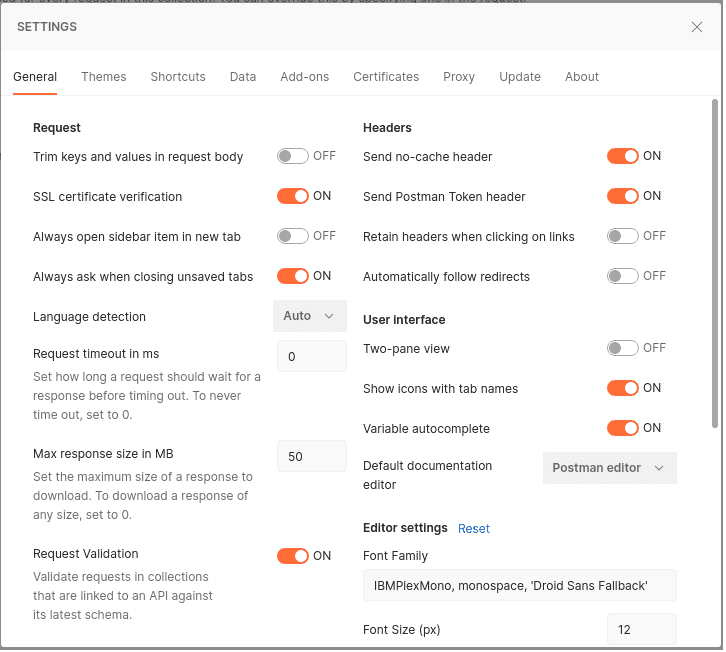The height and width of the screenshot is (652, 726).
Task: Toggle Trim keys and values in request body
Action: tap(293, 156)
